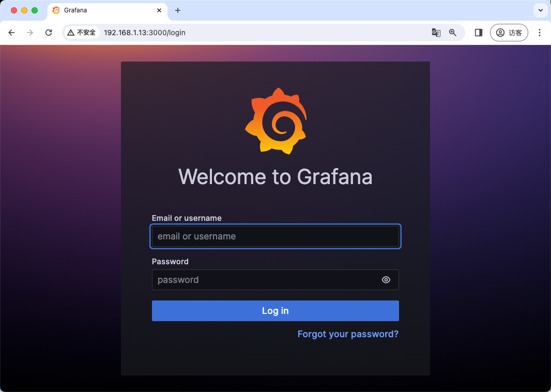Click the Welcome to Grafana heading
Screen dimensions: 551x392
tap(275, 176)
